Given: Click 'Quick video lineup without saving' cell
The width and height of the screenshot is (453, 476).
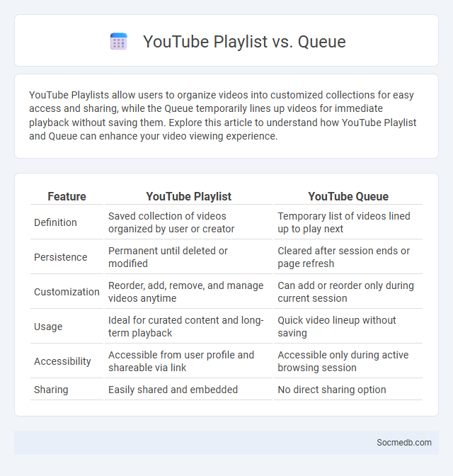Looking at the screenshot, I should [348, 327].
